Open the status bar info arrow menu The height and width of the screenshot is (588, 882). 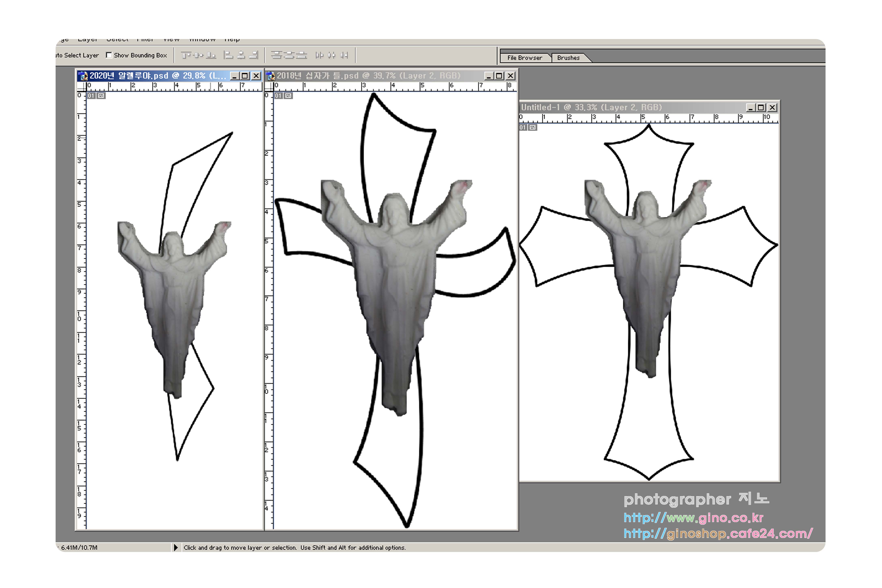175,547
